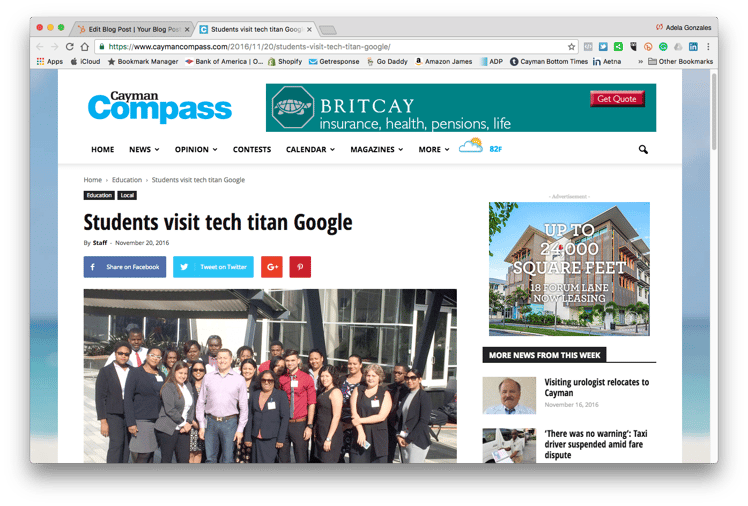
Task: Open the taxi driver suspended story headline
Action: pyautogui.click(x=596, y=444)
